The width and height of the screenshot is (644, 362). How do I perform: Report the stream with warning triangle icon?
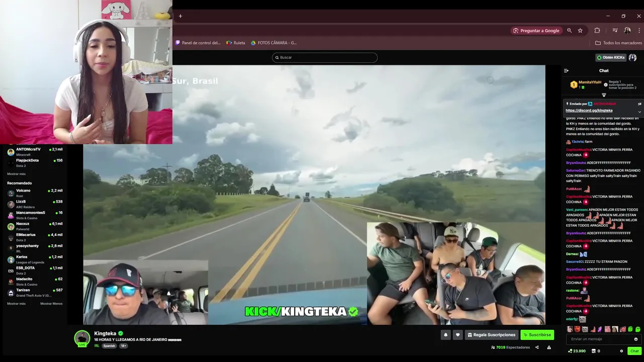(x=549, y=347)
